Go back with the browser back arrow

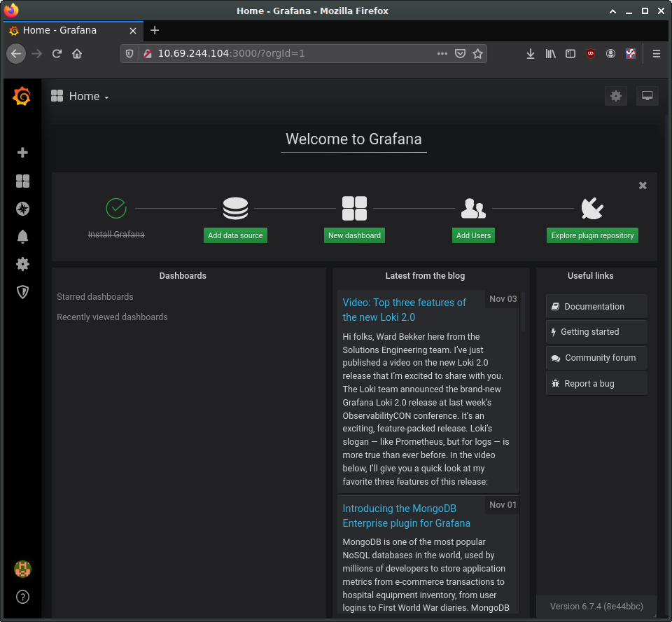[x=16, y=54]
